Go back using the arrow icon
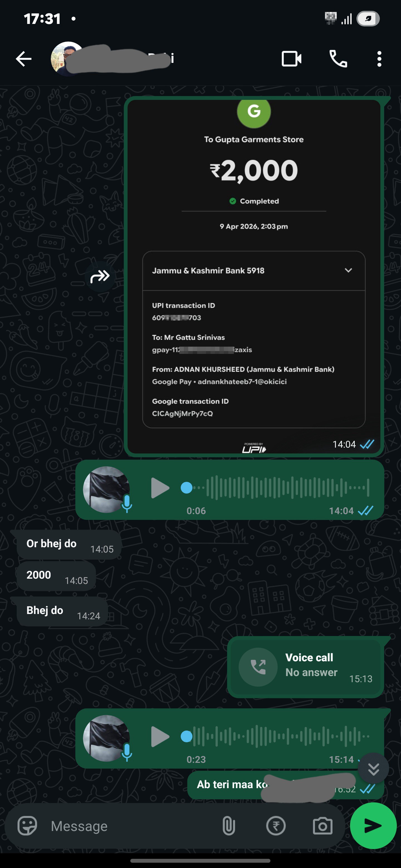Viewport: 401px width, 868px height. pos(24,59)
